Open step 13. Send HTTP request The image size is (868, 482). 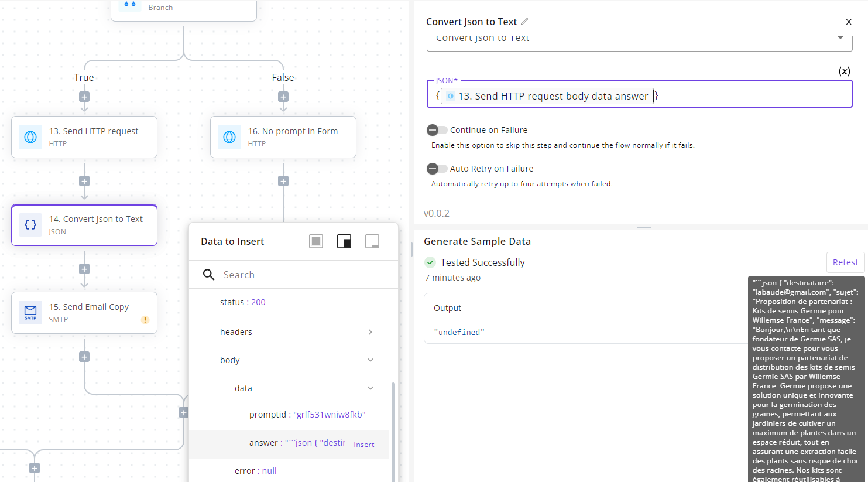pos(84,137)
